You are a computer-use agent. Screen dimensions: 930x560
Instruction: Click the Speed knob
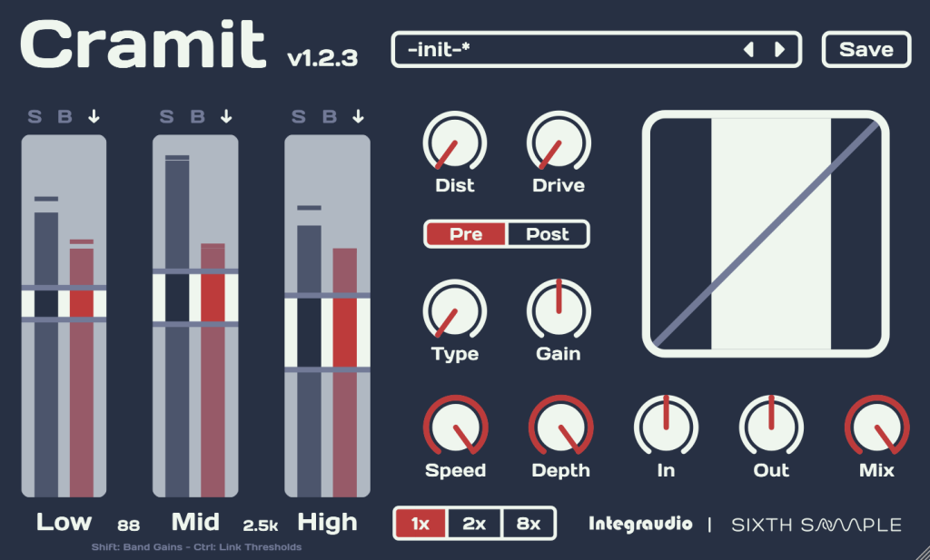coord(456,427)
